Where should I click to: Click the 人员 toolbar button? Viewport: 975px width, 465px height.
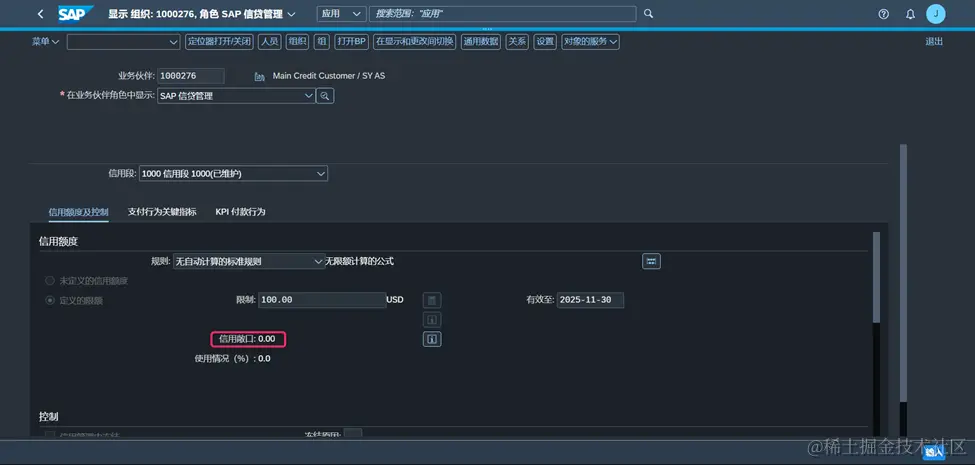(269, 42)
